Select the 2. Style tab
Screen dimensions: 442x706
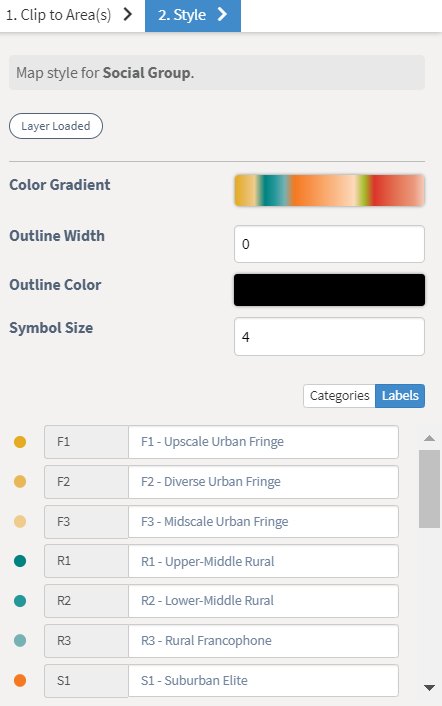coord(193,16)
